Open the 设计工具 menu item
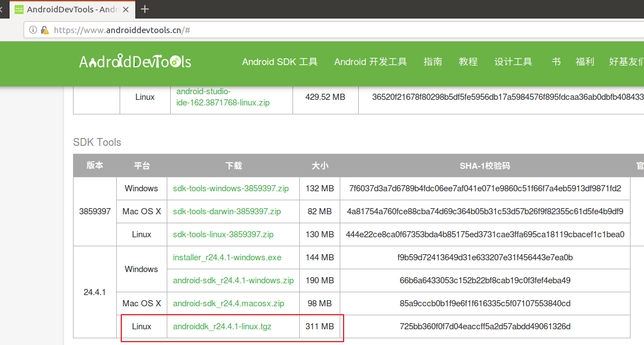Screen dimensions: 644x345 pyautogui.click(x=513, y=62)
